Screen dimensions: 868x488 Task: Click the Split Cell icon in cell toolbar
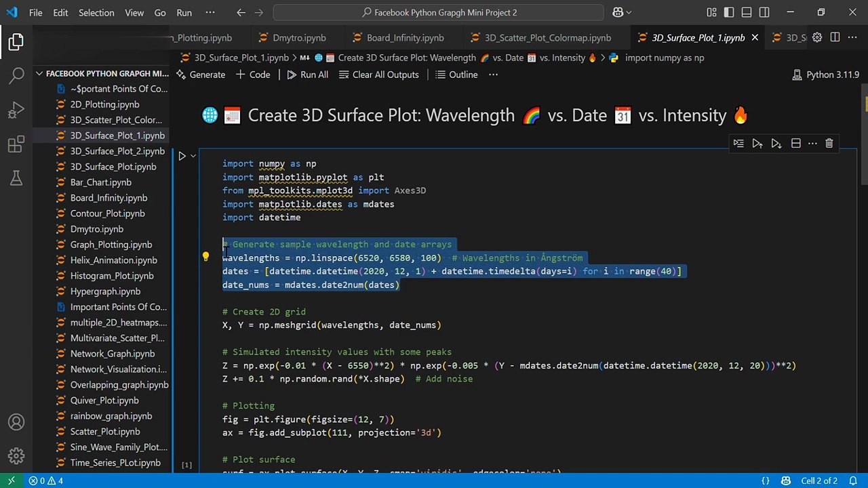point(795,143)
